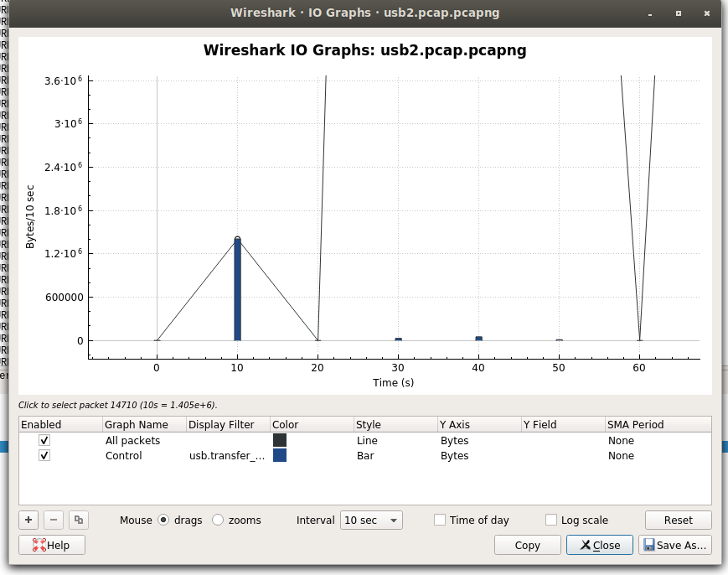This screenshot has height=575, width=728.
Task: Click the Enabled column header
Action: click(61, 424)
